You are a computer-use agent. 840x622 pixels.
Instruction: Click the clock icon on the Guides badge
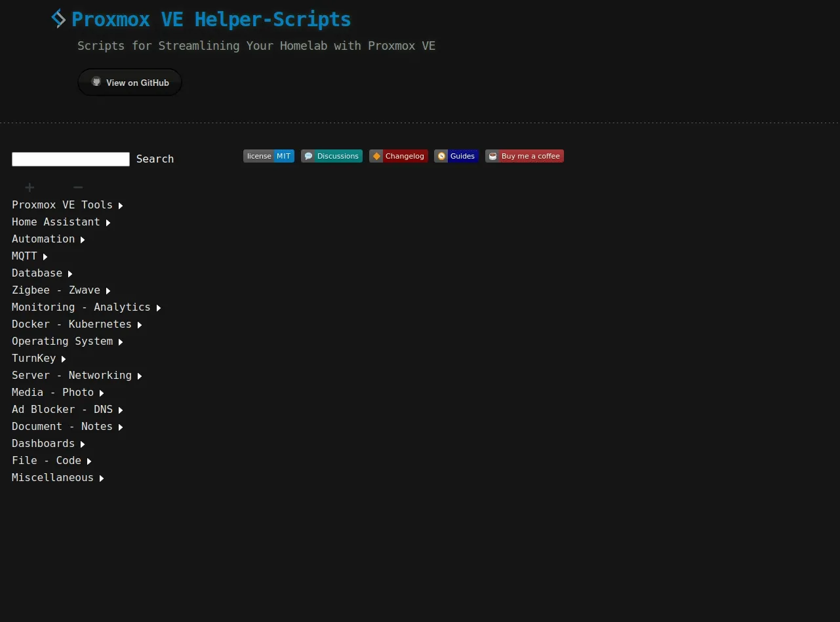point(441,156)
